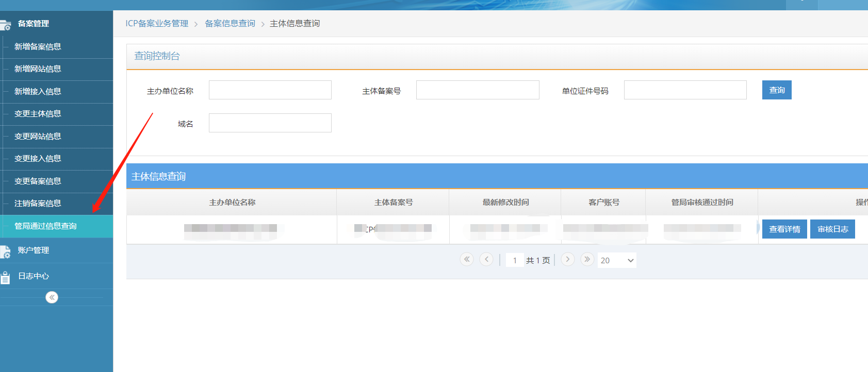Open 变更主体信息 in the sidebar
The width and height of the screenshot is (868, 372).
[38, 114]
